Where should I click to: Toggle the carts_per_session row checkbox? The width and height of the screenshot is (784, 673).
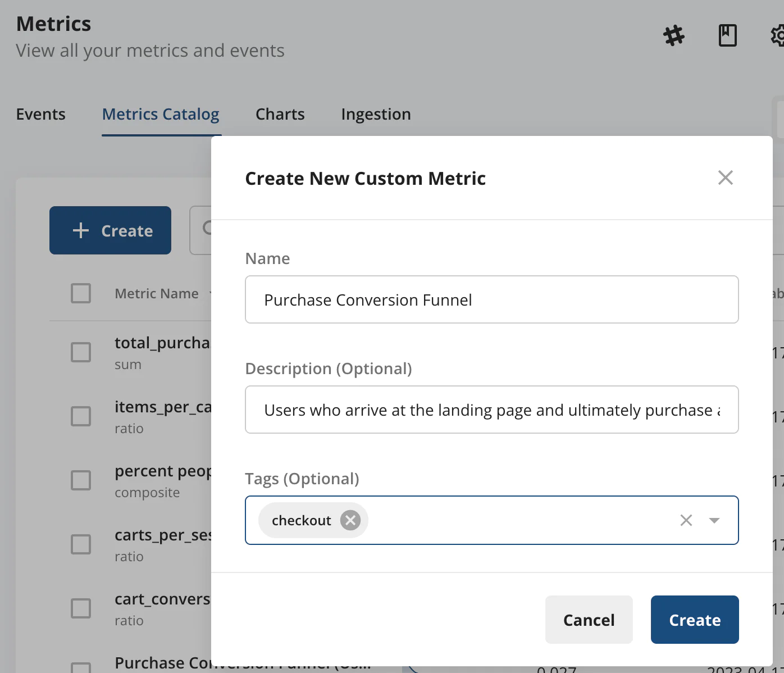pos(81,544)
